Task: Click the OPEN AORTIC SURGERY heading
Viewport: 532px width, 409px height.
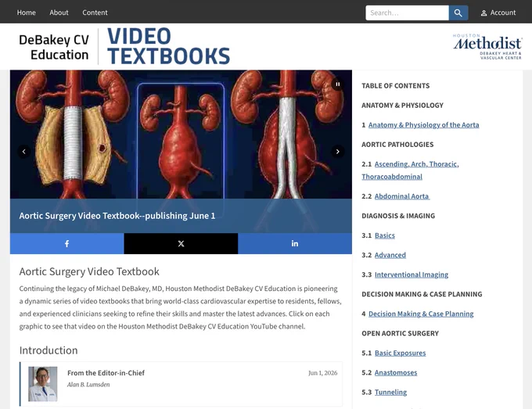Action: (x=400, y=333)
